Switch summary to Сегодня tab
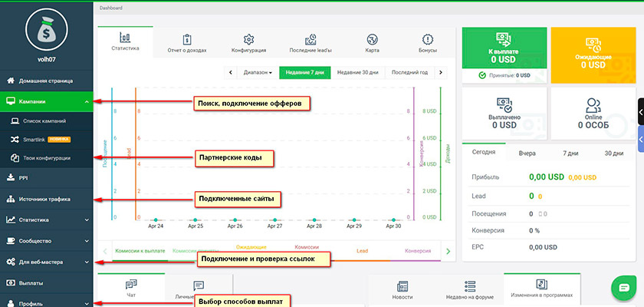Viewport: 644px width, 307px height. 484,152
